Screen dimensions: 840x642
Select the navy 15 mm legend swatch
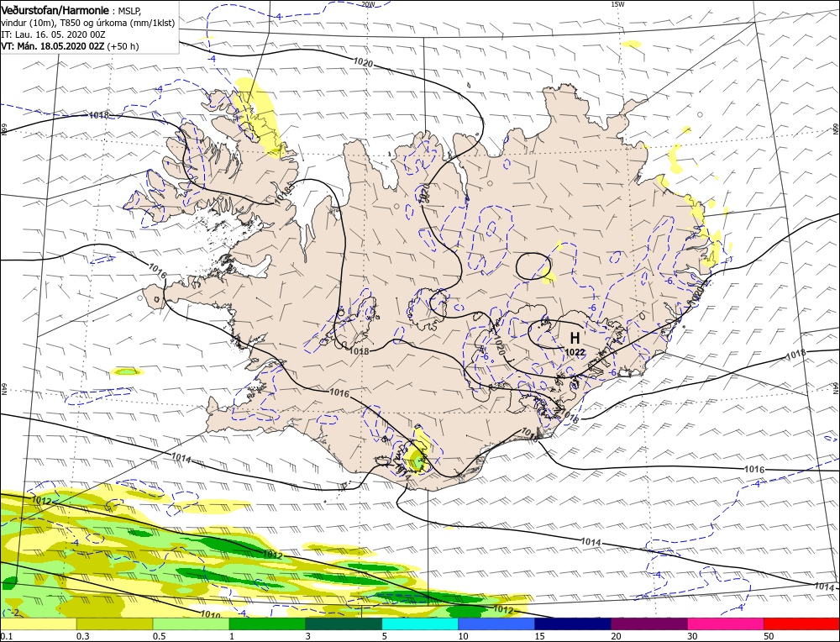coord(573,624)
